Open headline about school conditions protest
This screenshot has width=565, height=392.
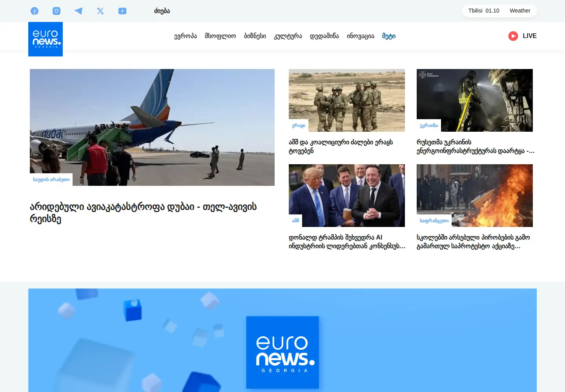tap(473, 242)
